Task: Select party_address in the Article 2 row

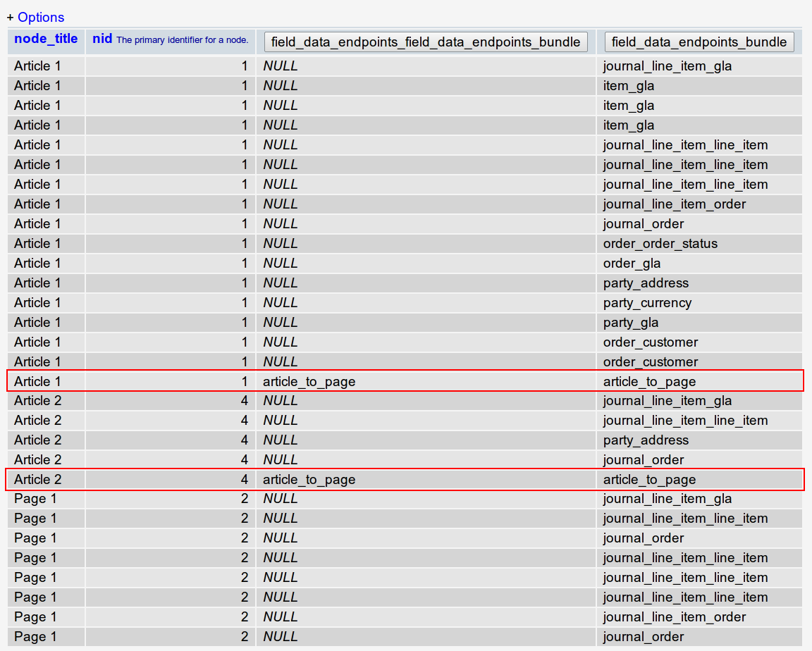Action: point(646,440)
